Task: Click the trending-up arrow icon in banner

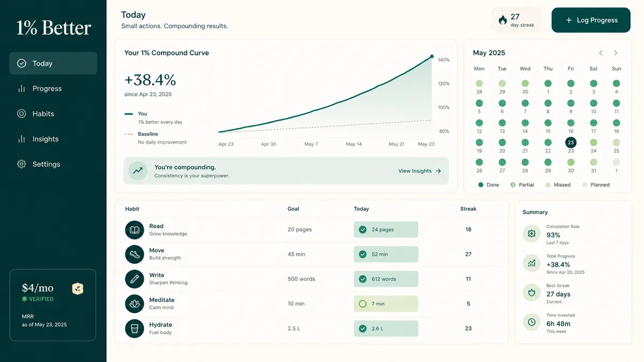Action: (x=138, y=171)
